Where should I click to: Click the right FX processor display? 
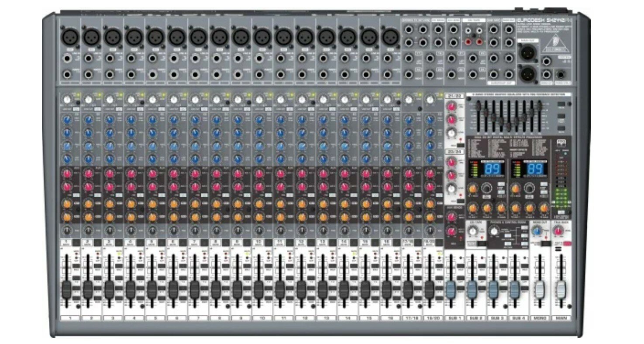pos(535,169)
